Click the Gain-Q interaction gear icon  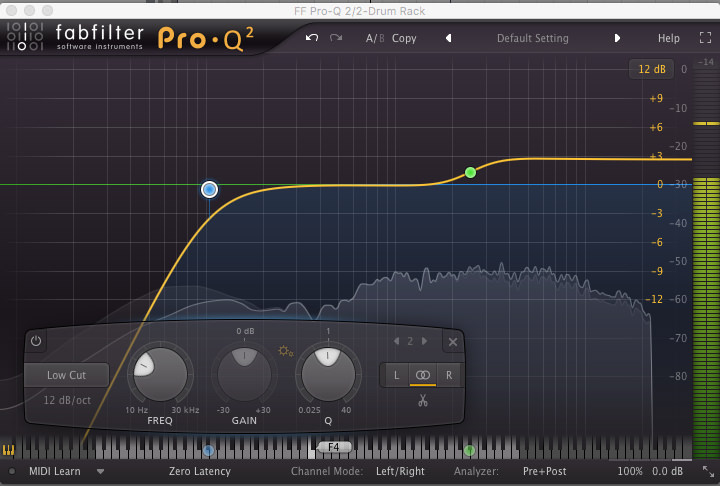point(286,351)
